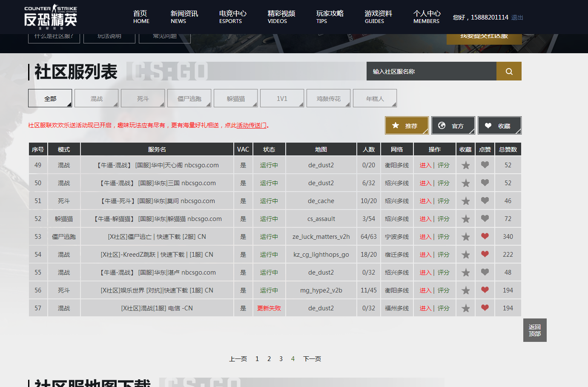588x387 pixels.
Task: Click the red heart like icon for server 54
Action: (x=485, y=254)
